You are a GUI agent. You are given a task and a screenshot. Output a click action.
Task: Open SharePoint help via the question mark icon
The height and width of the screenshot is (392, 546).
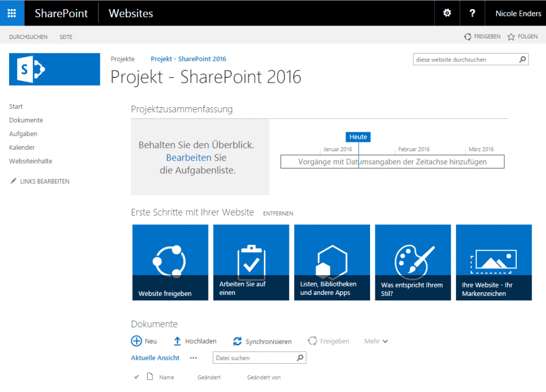[472, 13]
